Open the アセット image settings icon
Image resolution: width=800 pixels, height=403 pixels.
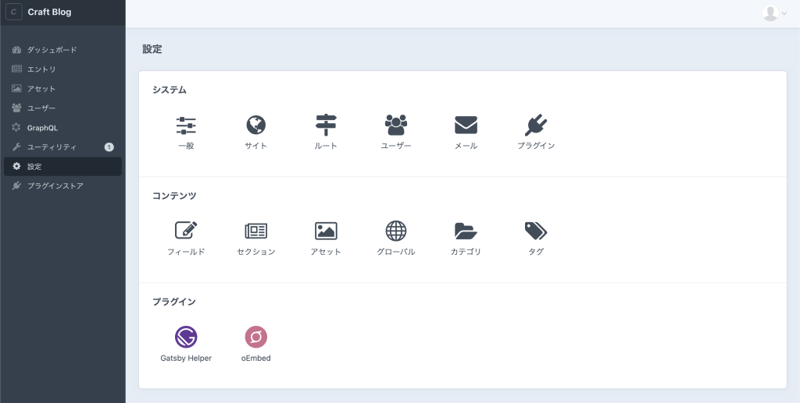point(326,232)
